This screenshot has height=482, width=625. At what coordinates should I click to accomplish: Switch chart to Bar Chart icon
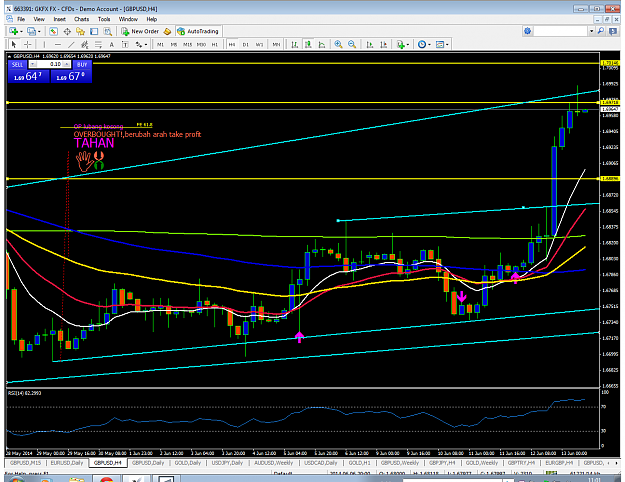coord(295,45)
